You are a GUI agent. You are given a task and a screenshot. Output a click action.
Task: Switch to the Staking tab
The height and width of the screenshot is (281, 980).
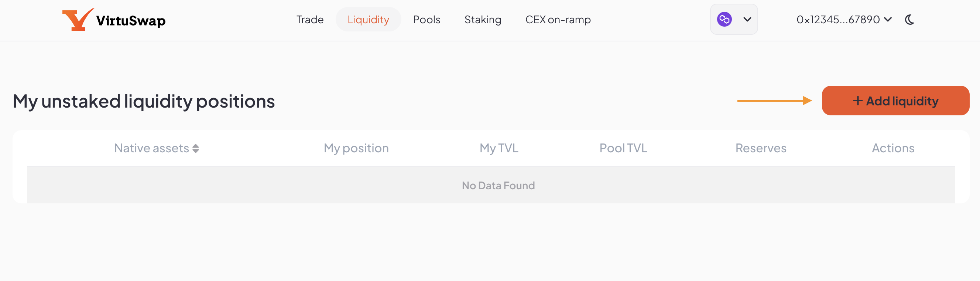pyautogui.click(x=482, y=20)
